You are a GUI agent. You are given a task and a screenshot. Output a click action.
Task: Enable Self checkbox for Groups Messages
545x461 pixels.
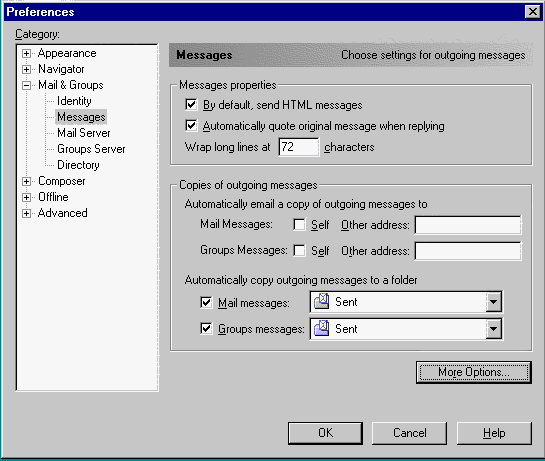pyautogui.click(x=299, y=250)
